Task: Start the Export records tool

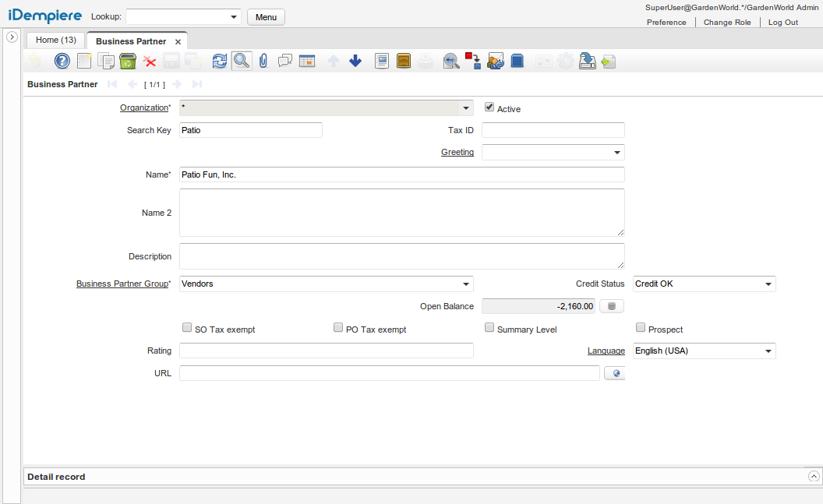Action: point(587,60)
